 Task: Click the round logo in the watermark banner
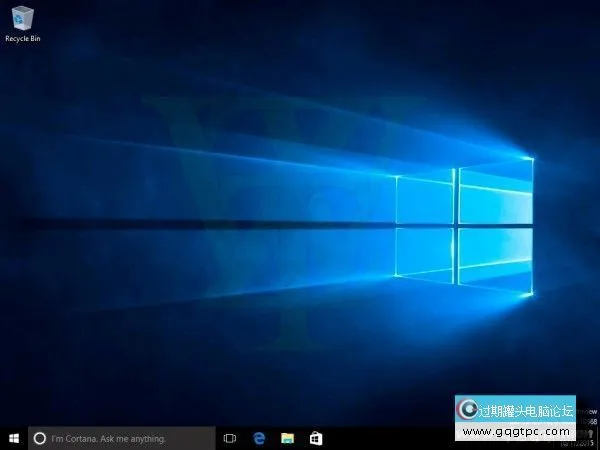tap(467, 410)
